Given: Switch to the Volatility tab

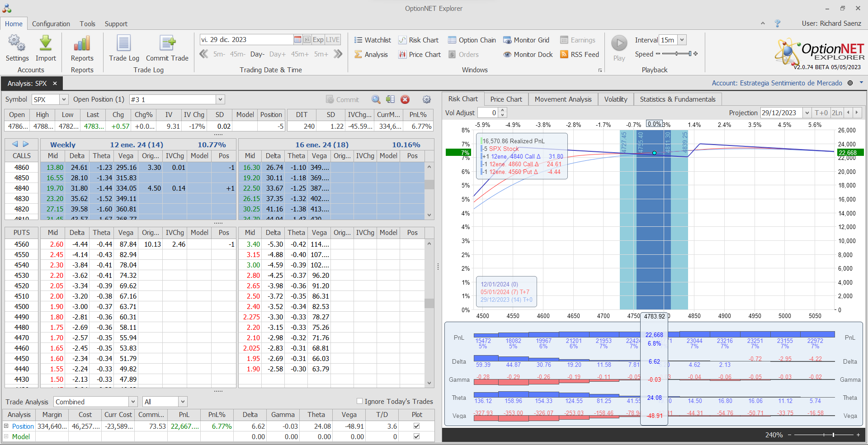Looking at the screenshot, I should coord(615,99).
